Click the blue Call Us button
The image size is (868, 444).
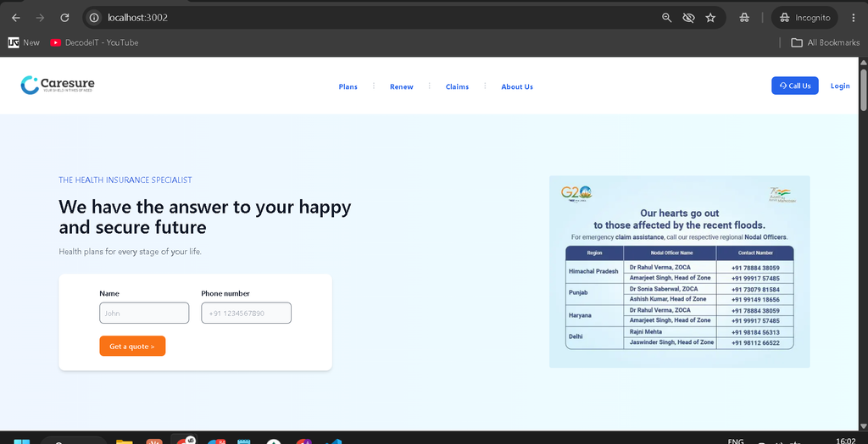pos(795,86)
